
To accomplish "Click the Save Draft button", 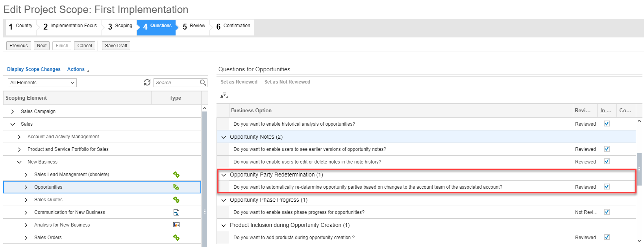I will pos(116,46).
